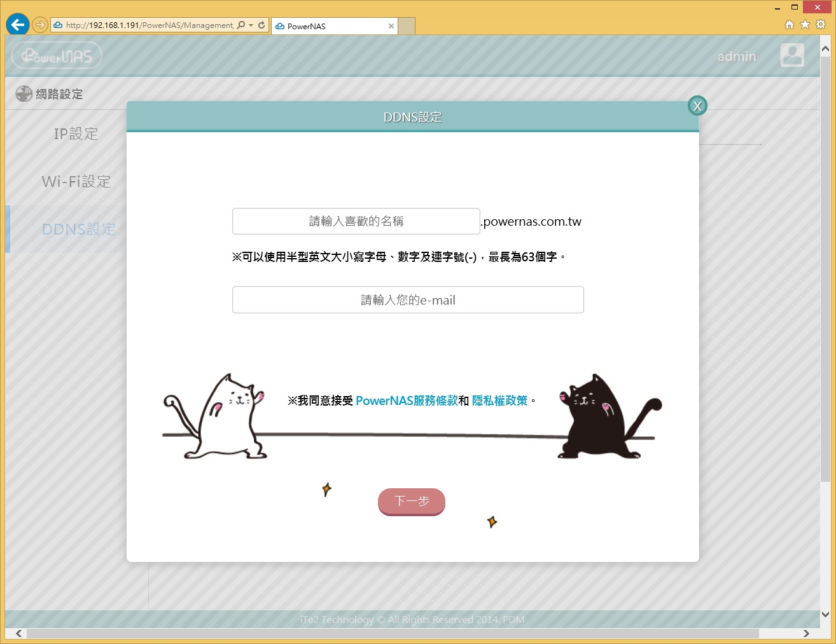Minimize the browser window
This screenshot has width=836, height=644.
(x=777, y=8)
